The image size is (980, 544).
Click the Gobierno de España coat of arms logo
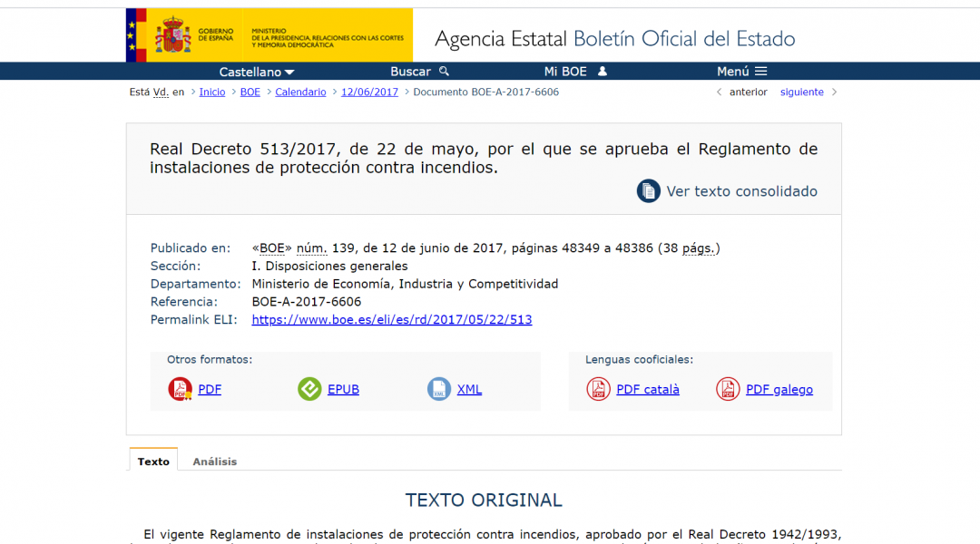pos(173,35)
